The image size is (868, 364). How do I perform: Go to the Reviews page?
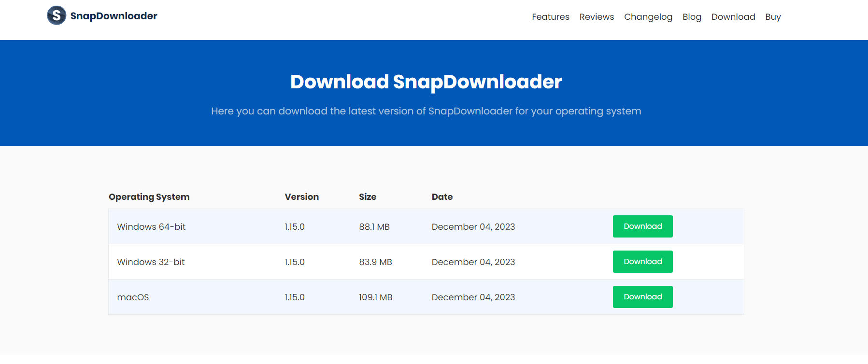tap(597, 17)
